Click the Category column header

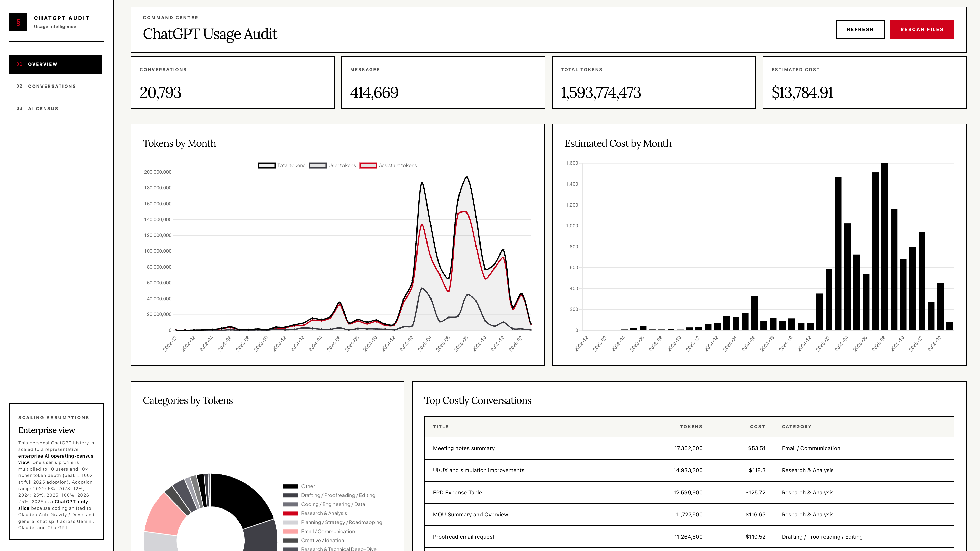point(797,427)
